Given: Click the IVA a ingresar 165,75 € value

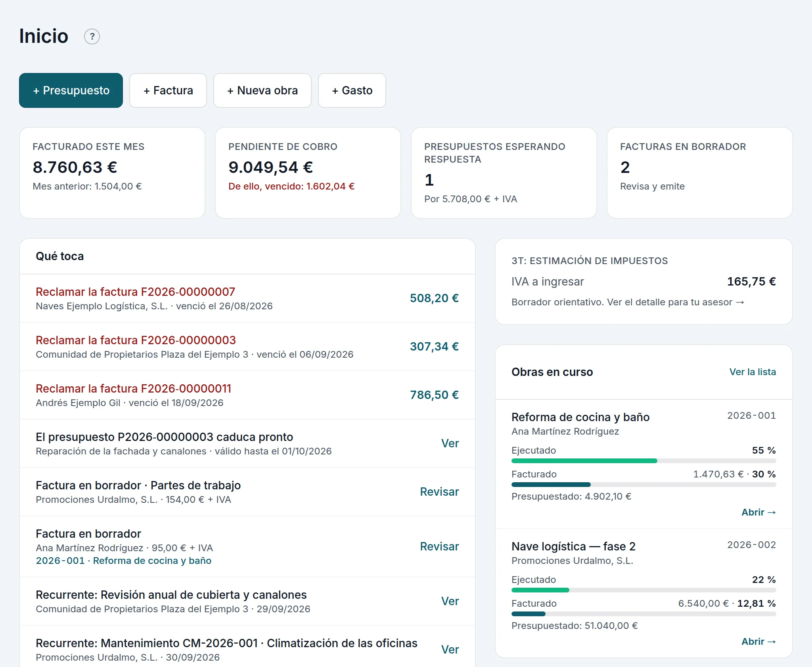Looking at the screenshot, I should (751, 282).
